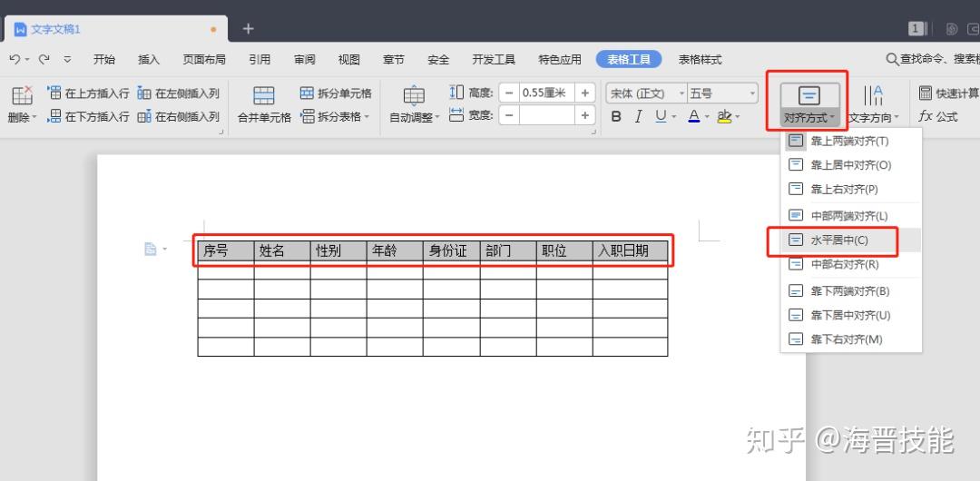Click the 表格样式 tab
Screen dimensions: 980x481
700,59
